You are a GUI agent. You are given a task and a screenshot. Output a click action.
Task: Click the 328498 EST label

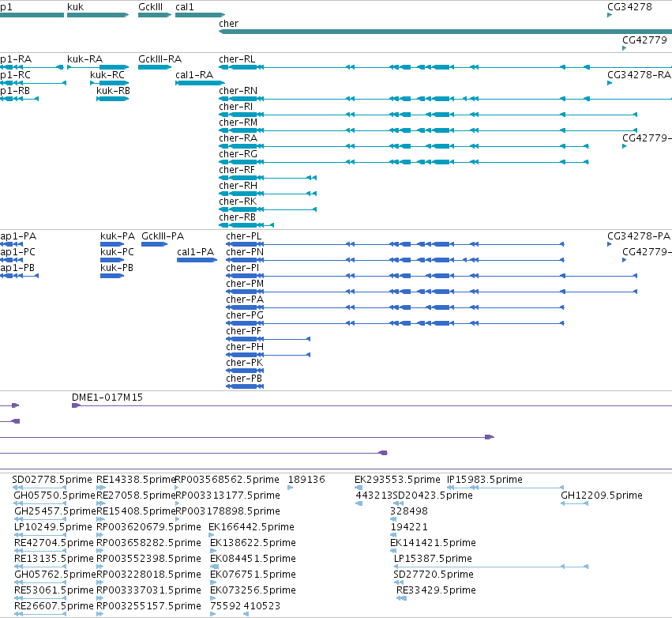point(409,511)
